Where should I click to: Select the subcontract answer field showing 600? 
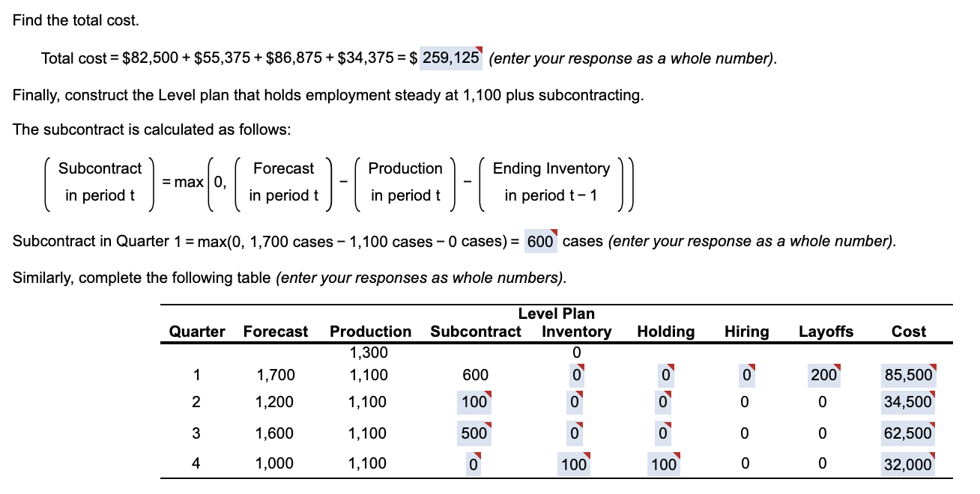tap(539, 241)
